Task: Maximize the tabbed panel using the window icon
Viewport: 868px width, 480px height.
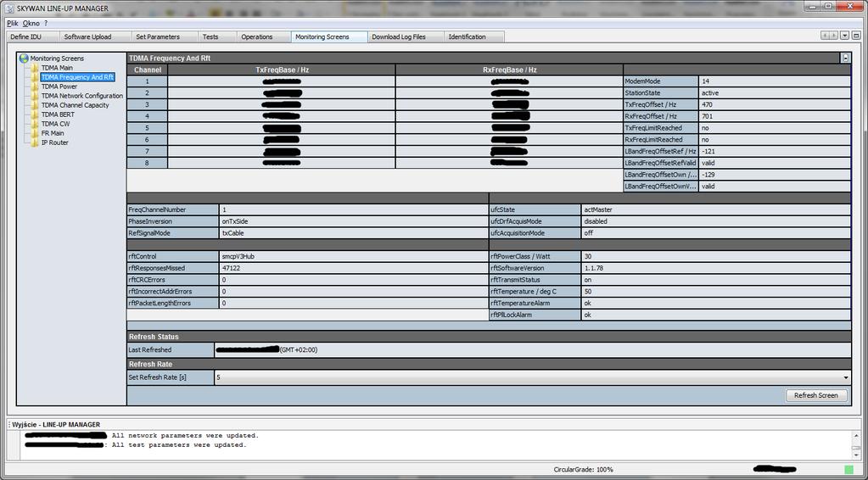Action: 856,36
